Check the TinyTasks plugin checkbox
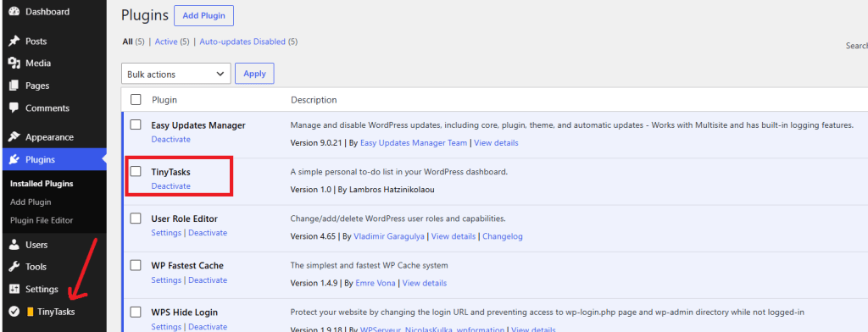The height and width of the screenshot is (332, 868). click(136, 172)
